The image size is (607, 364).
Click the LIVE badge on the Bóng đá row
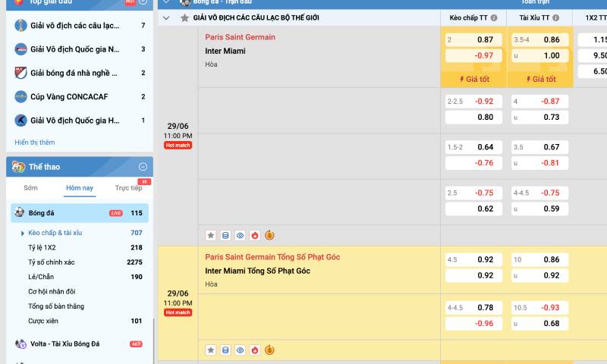click(116, 213)
